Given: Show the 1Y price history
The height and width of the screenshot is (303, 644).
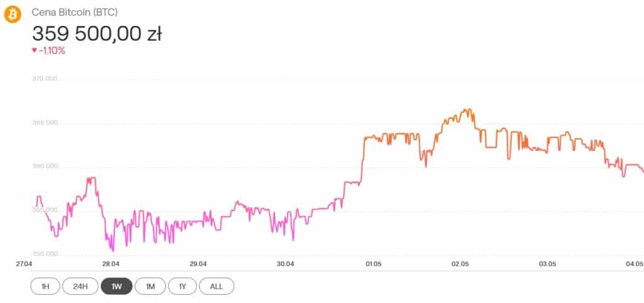Looking at the screenshot, I should coord(182,286).
